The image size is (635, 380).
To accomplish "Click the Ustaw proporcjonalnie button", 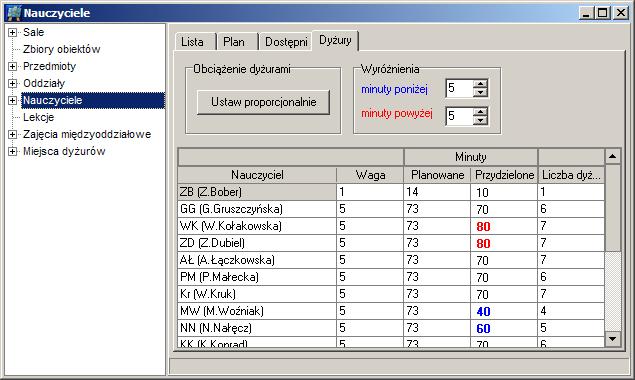I will (x=263, y=102).
